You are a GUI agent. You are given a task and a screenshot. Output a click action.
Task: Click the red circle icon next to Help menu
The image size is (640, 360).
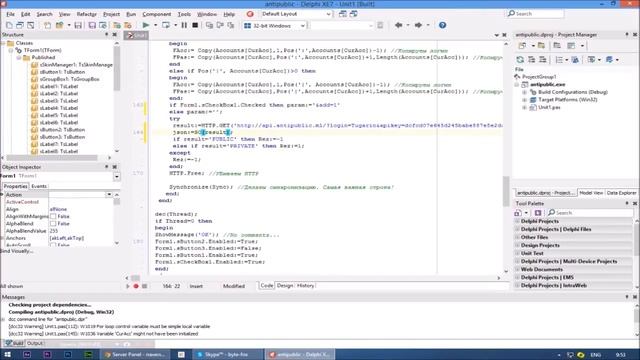click(250, 14)
